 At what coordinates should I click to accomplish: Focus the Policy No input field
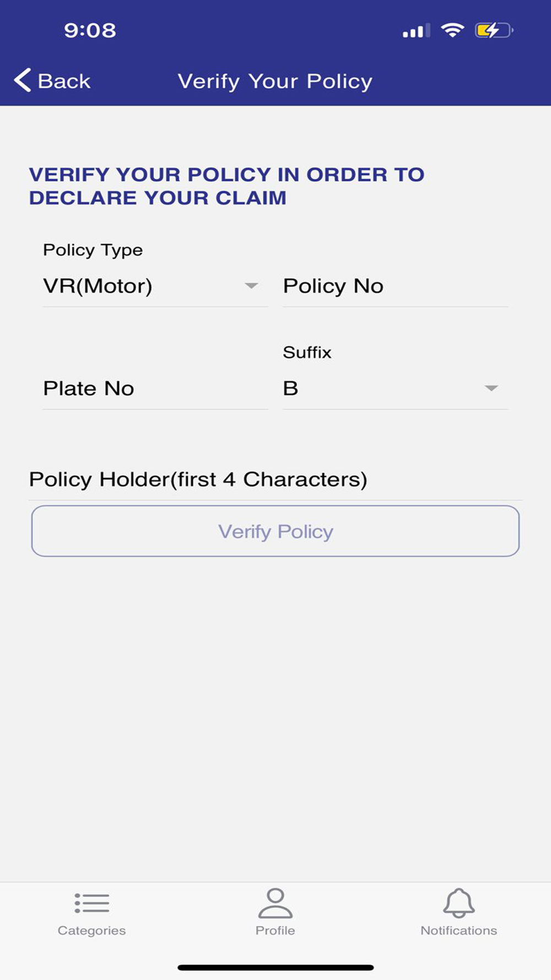click(x=396, y=286)
